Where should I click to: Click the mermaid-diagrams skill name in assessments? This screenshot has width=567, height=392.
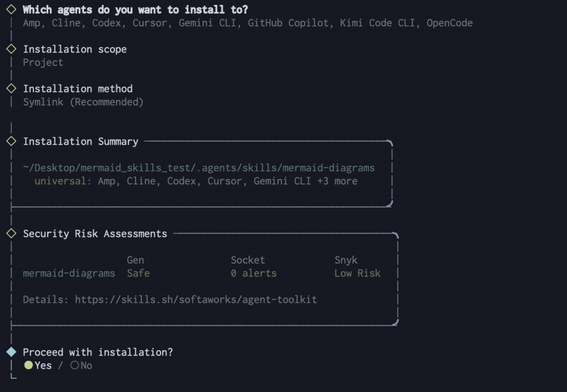point(69,273)
